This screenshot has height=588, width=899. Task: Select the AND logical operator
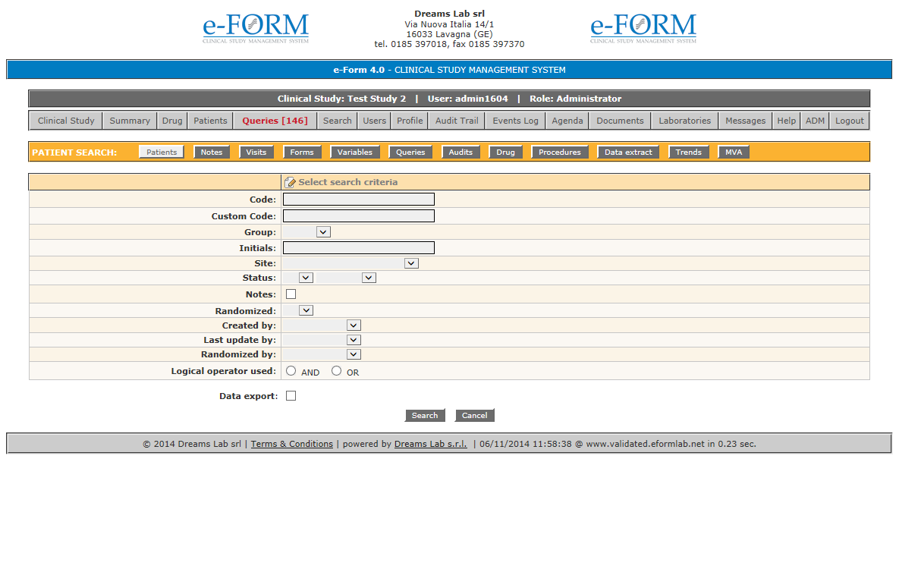point(291,371)
